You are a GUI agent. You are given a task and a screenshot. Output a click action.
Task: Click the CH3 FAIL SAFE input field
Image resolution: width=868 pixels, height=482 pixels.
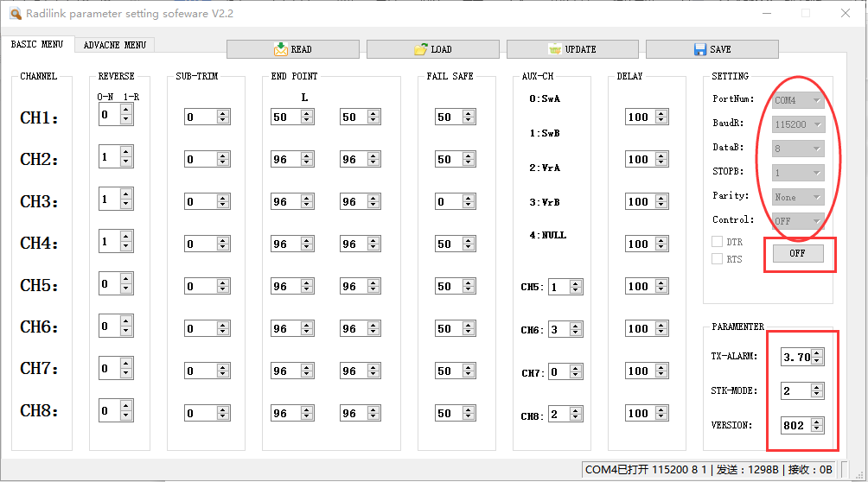click(452, 201)
